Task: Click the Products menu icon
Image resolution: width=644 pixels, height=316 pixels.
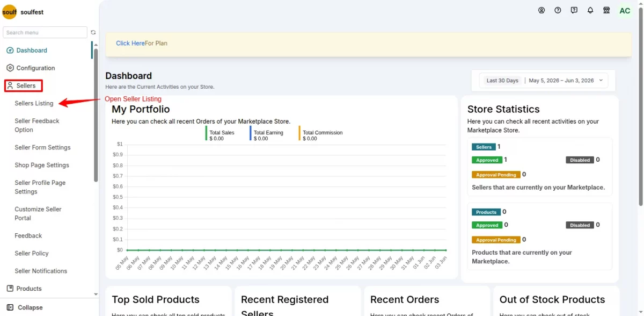Action: 10,289
